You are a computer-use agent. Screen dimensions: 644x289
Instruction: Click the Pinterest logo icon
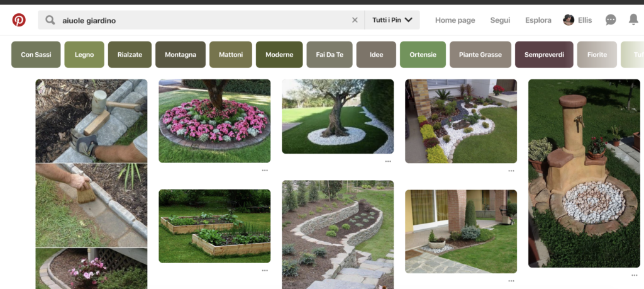pyautogui.click(x=19, y=20)
